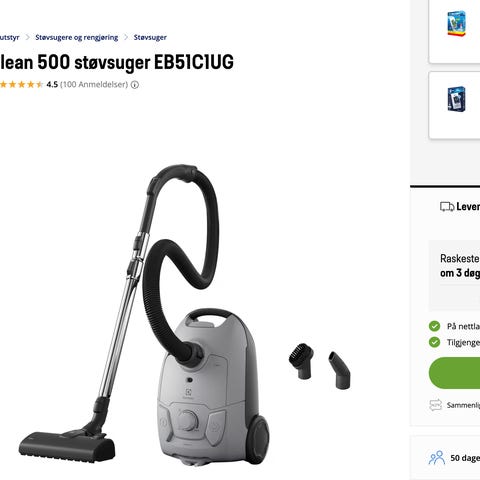
Task: Click the main vacuum cleaner product image
Action: 144,315
